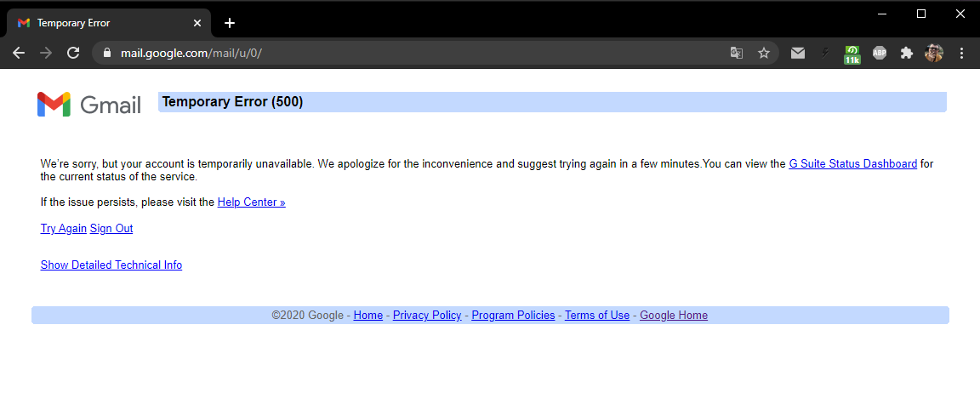
Task: Click the lightning bolt extension icon
Action: point(825,53)
